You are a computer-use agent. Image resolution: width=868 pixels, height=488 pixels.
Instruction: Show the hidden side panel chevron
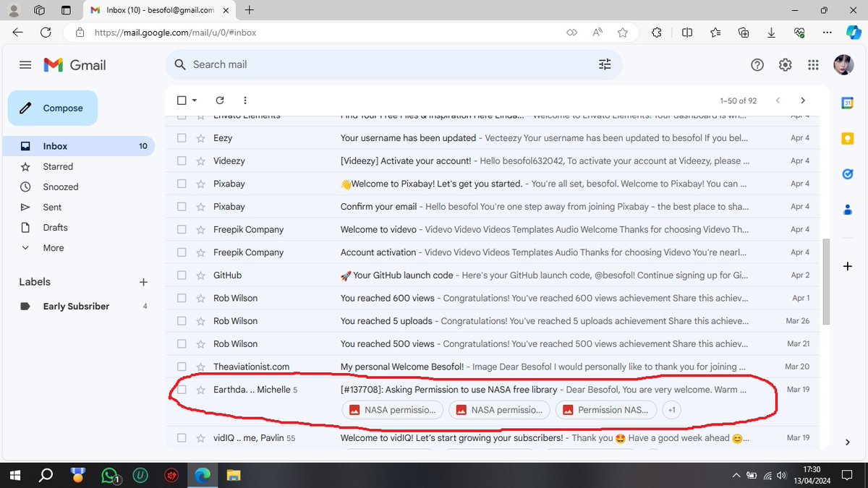click(847, 442)
